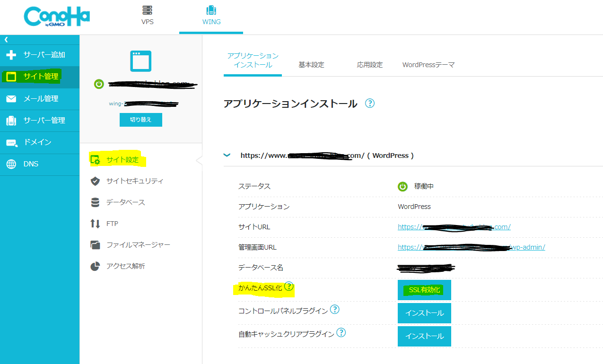Switch to the WordPressテーマ tab
Viewport: 603px width, 364px height.
pos(428,65)
